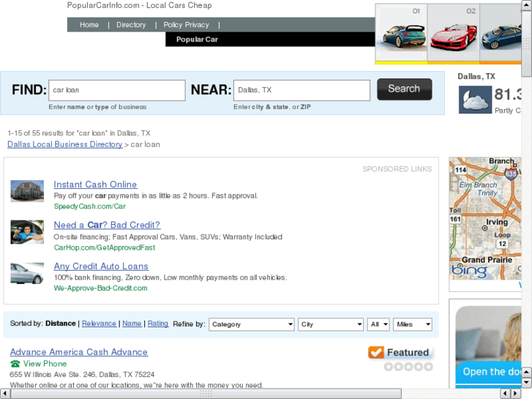Click the 81 temperature reading

(x=508, y=94)
